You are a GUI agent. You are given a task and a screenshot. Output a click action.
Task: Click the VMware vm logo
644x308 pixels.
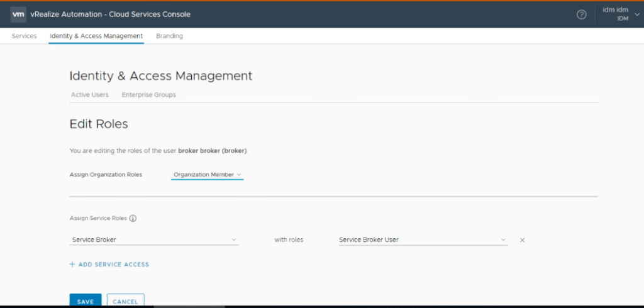[18, 14]
